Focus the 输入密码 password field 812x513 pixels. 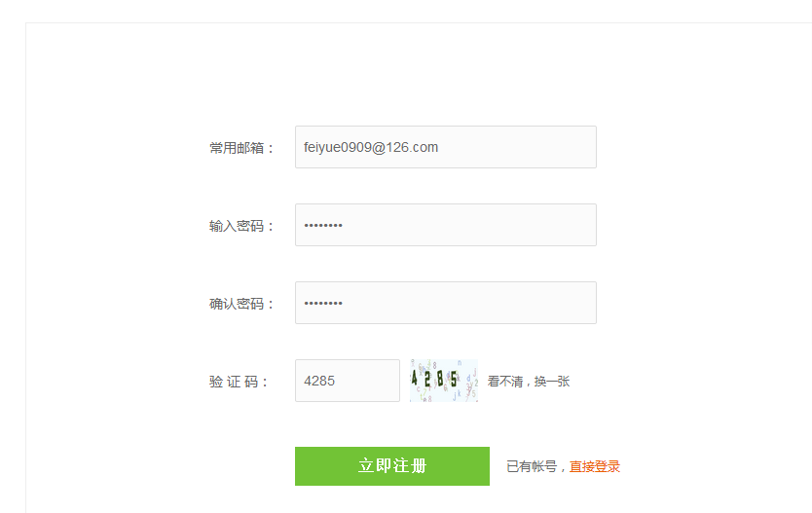[x=445, y=225]
